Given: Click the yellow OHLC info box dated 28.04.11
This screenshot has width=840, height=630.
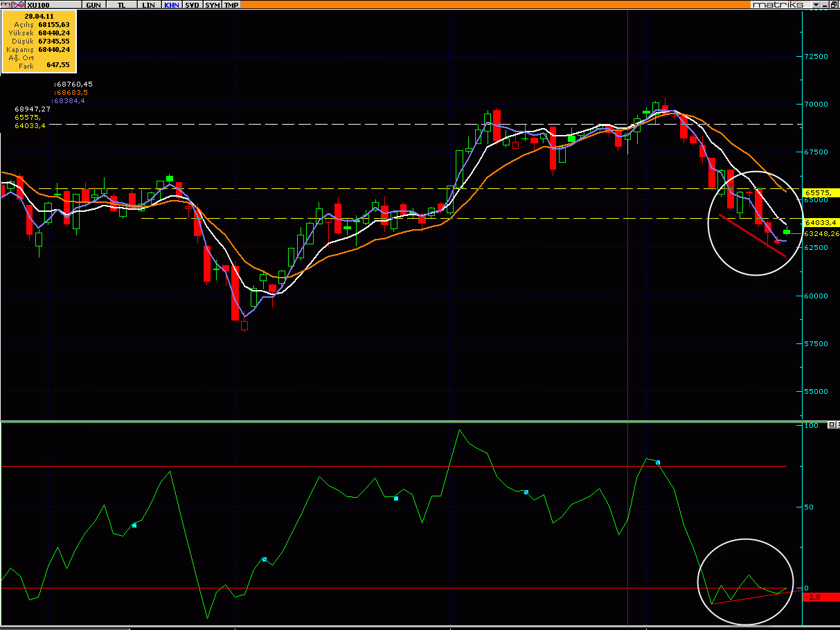Looking at the screenshot, I should coord(39,41).
